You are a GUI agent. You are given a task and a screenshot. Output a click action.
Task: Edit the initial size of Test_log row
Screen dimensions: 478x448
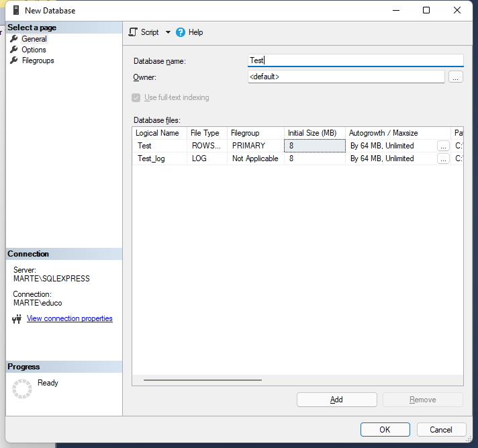click(x=315, y=159)
